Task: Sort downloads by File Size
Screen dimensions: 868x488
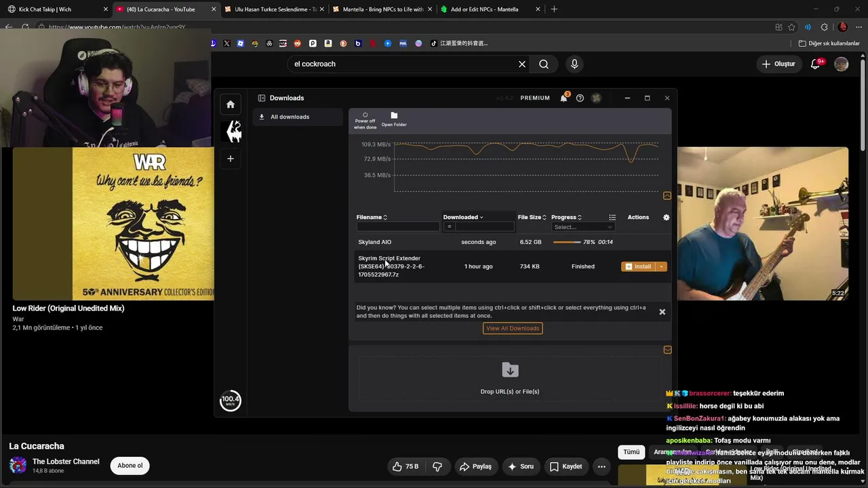Action: (x=532, y=218)
